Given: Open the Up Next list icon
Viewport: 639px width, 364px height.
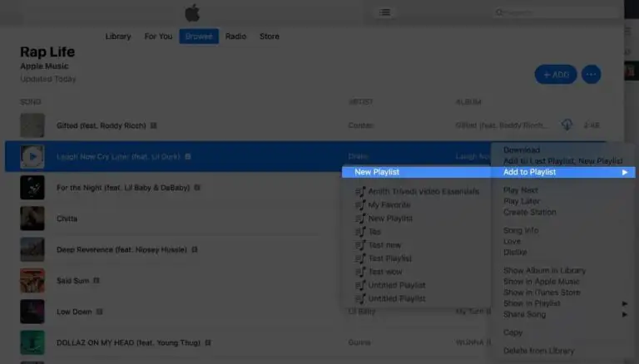Looking at the screenshot, I should tap(384, 12).
